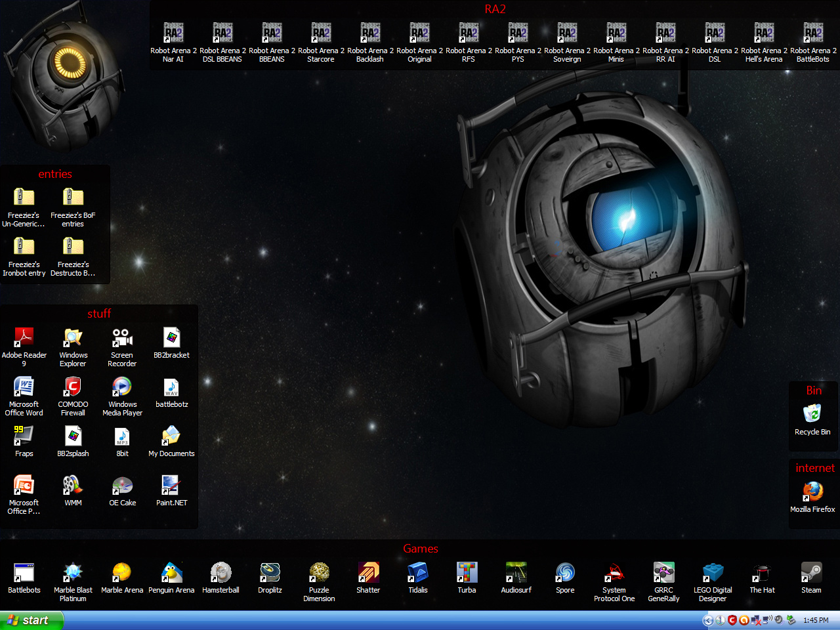Open My Documents folder
The width and height of the screenshot is (840, 630).
[171, 436]
